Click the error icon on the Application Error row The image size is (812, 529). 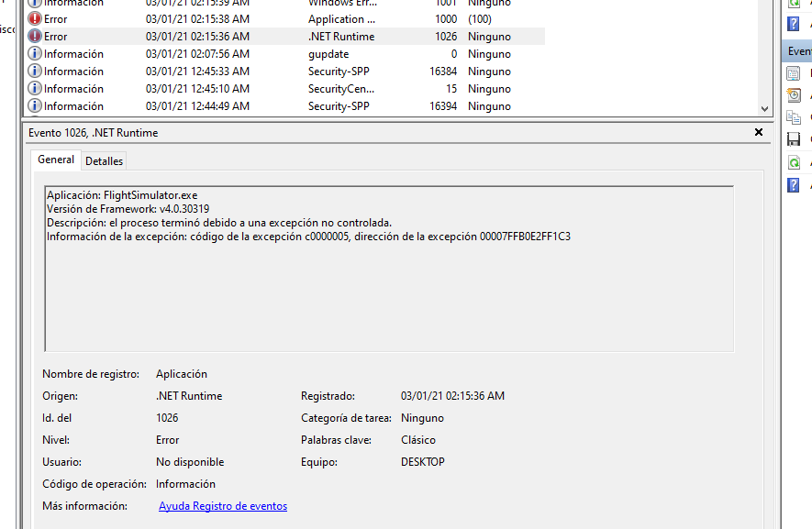pos(35,18)
